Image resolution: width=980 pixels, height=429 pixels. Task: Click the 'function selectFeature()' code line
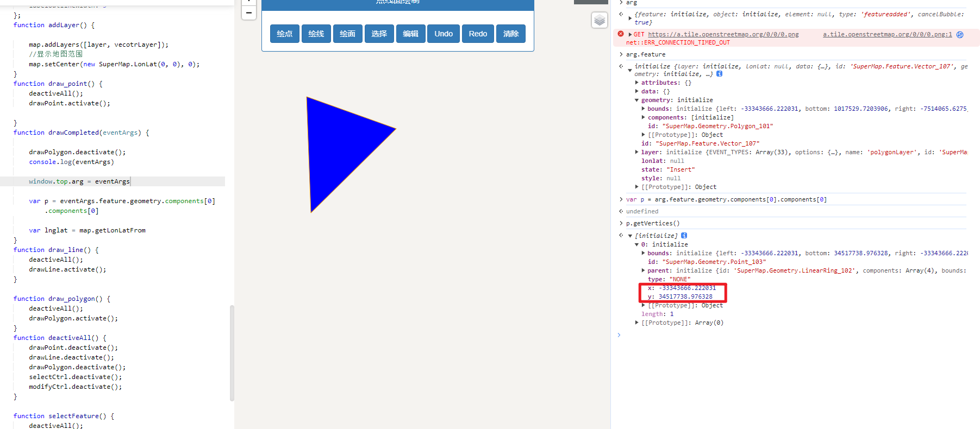point(64,416)
